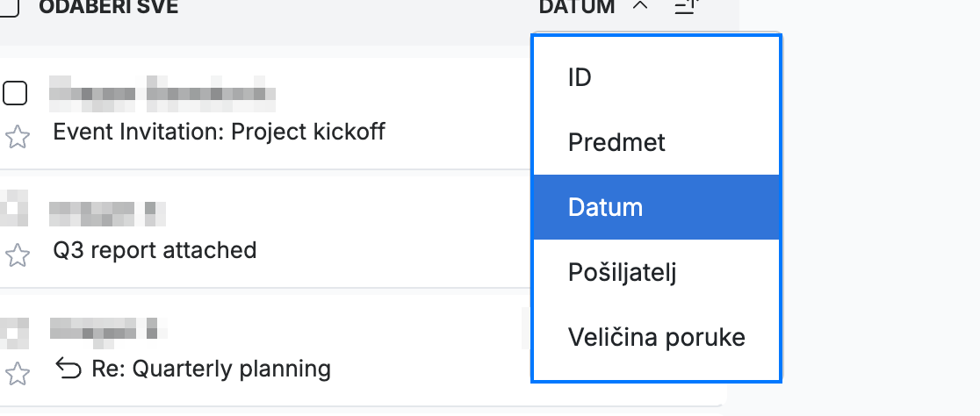Viewport: 980px width, 416px height.
Task: Select the highlighted Datum option
Action: [x=656, y=207]
